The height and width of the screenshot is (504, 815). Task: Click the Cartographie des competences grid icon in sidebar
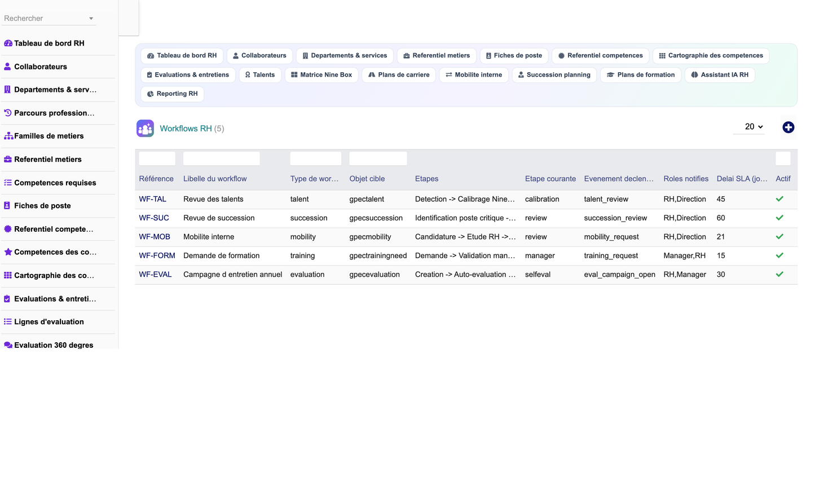pyautogui.click(x=8, y=276)
